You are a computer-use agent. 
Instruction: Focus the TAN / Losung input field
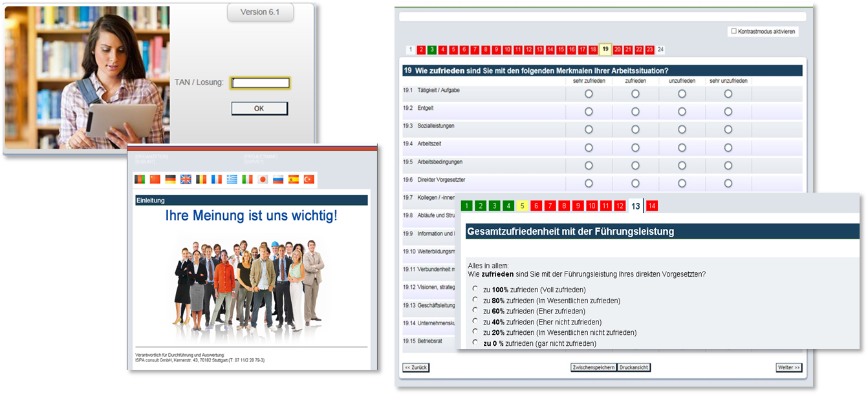pos(261,83)
